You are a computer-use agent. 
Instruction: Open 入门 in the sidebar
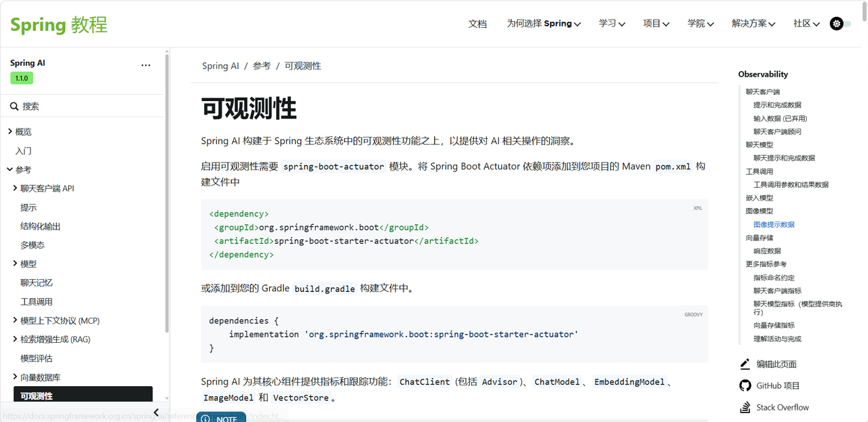click(24, 150)
